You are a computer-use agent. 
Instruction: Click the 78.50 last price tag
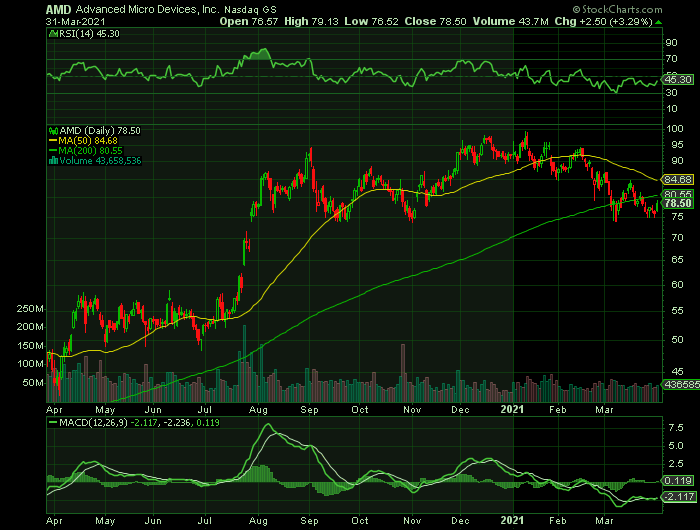click(x=678, y=203)
